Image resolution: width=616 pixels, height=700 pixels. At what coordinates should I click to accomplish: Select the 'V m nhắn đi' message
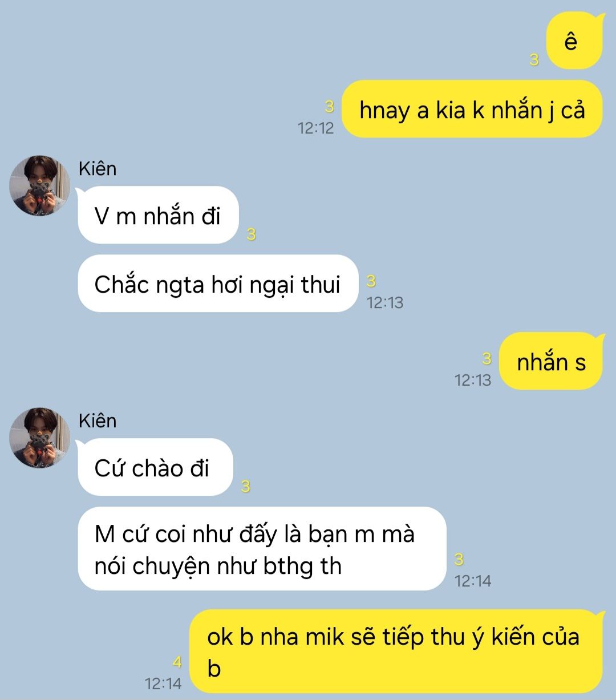158,216
